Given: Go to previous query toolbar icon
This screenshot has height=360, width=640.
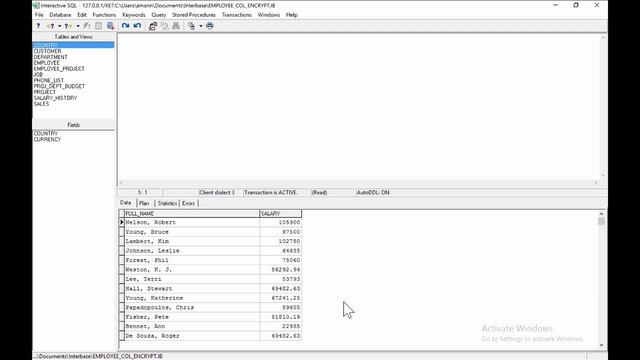Looking at the screenshot, I should pyautogui.click(x=51, y=26).
